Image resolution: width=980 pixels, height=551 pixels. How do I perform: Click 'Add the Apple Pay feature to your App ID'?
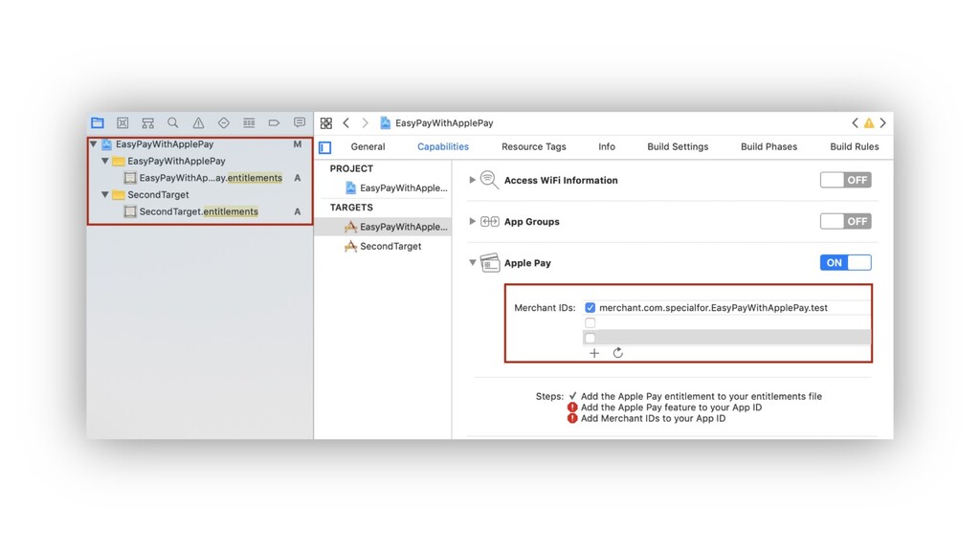[x=671, y=408]
